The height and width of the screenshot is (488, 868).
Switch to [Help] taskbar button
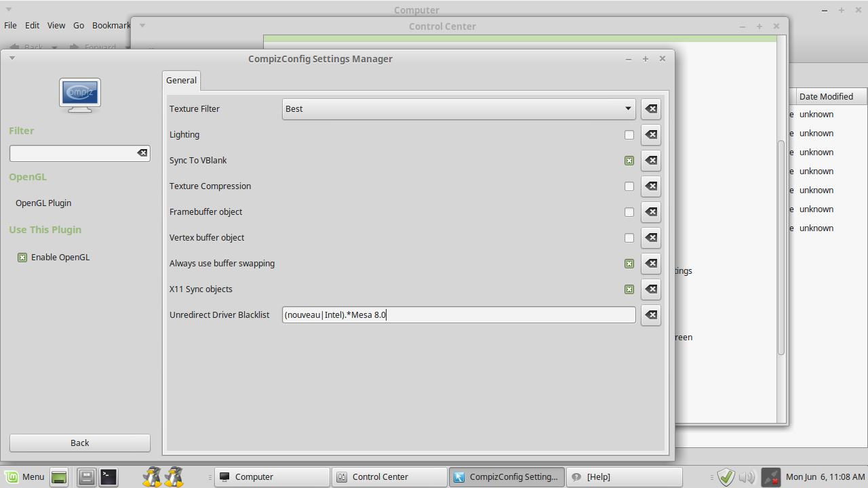624,477
